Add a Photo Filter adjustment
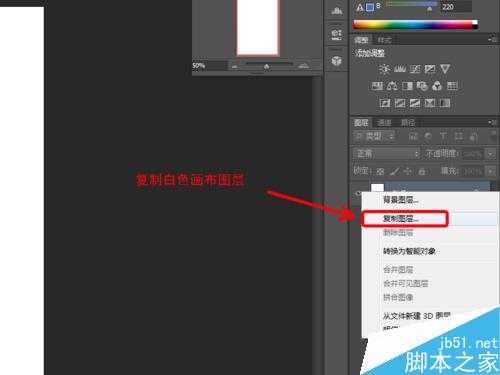 click(x=422, y=86)
